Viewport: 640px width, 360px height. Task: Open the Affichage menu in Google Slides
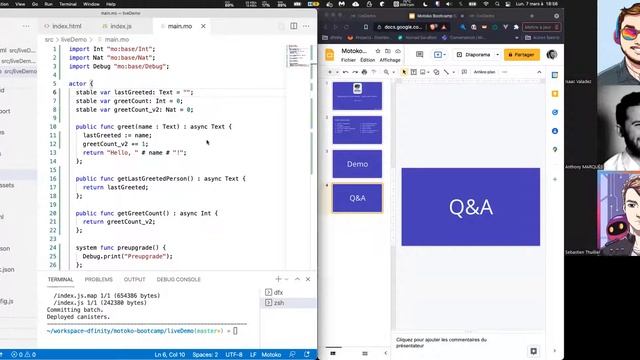tap(390, 60)
